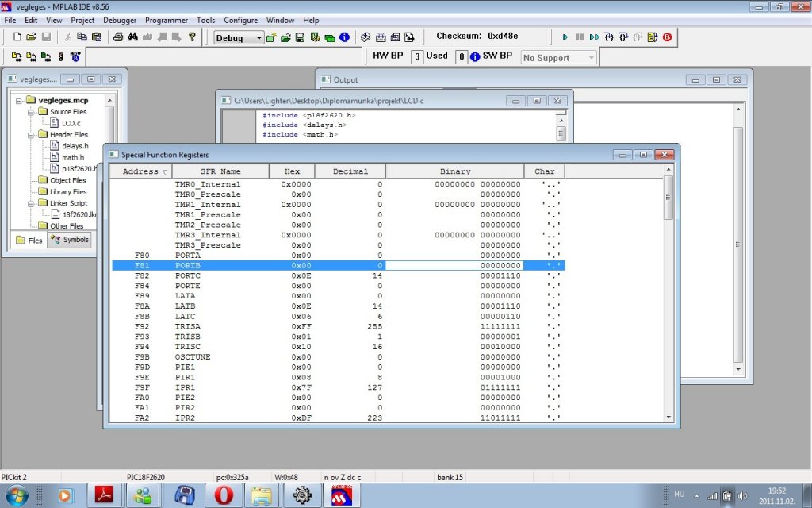The image size is (812, 508).
Task: Click the Copy toolbar icon
Action: (x=82, y=37)
